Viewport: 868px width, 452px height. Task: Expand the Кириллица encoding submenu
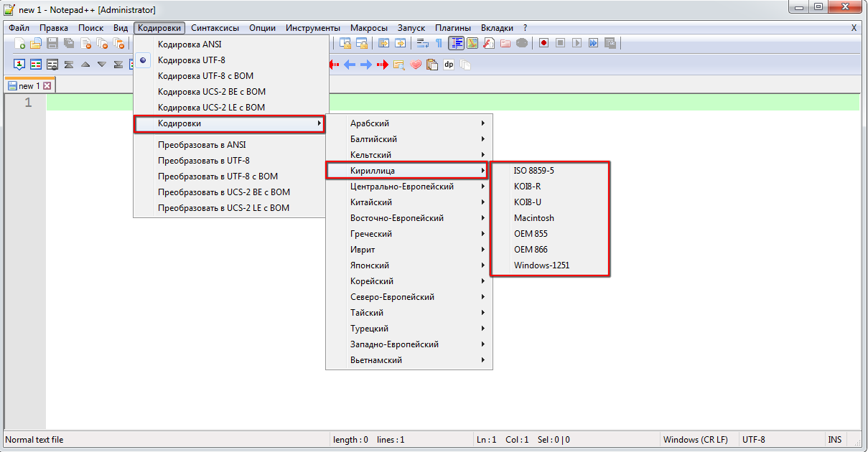tap(408, 171)
